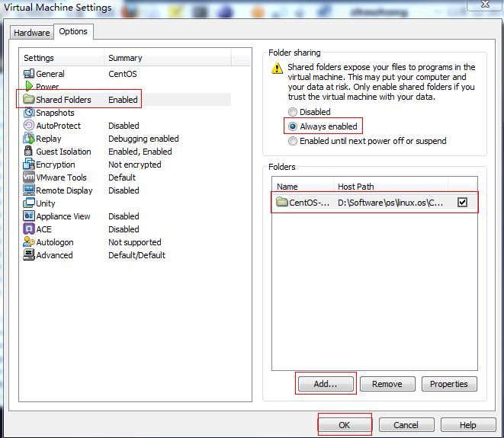Close the Virtual Machine Settings dialog

pyautogui.click(x=485, y=5)
